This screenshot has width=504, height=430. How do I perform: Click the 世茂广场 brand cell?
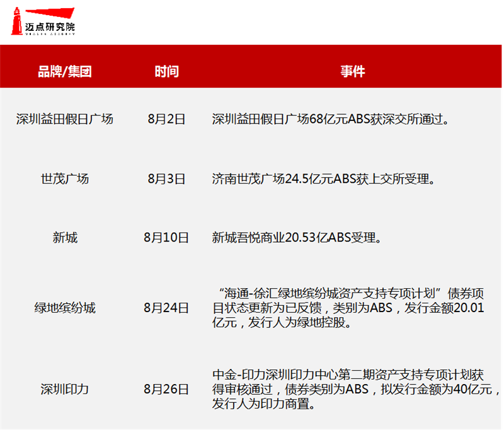(x=65, y=178)
